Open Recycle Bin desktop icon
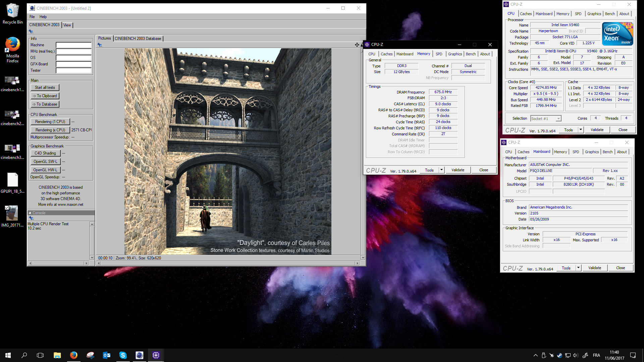The image size is (644, 362). coord(12,14)
